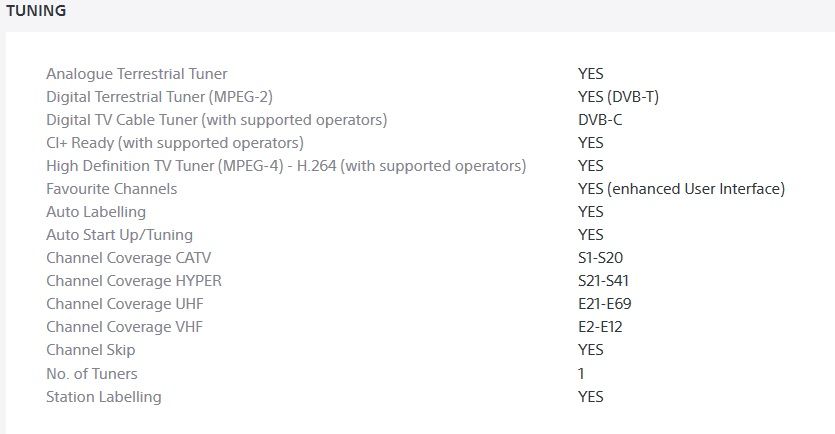This screenshot has height=434, width=835.
Task: Click the S1-S20 channel coverage value
Action: [x=600, y=258]
